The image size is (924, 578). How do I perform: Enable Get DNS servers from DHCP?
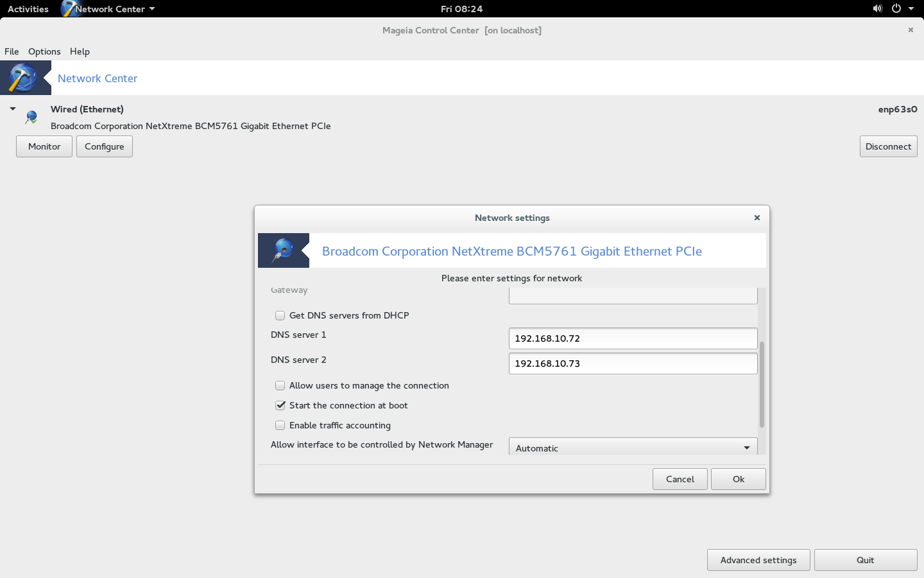click(x=280, y=315)
